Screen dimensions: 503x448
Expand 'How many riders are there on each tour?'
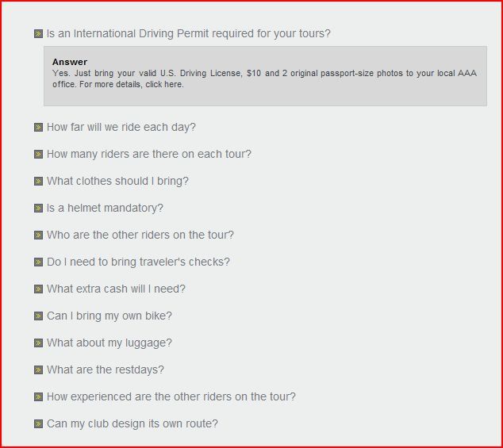(148, 154)
